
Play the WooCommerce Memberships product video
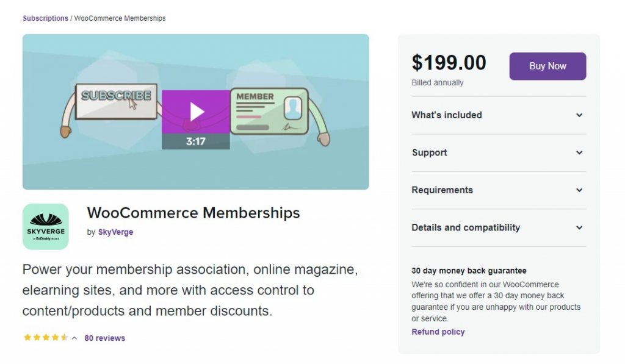(196, 112)
